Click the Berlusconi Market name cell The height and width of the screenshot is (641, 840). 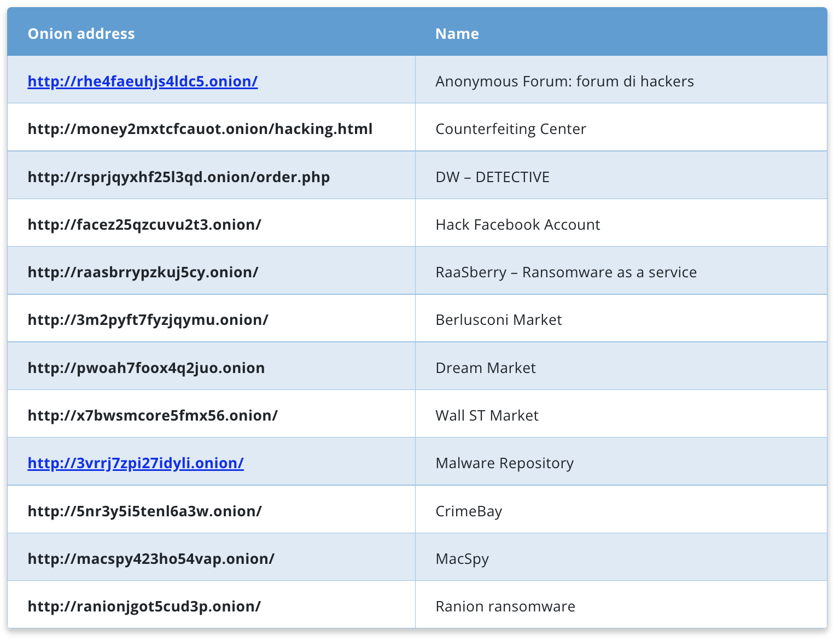498,319
